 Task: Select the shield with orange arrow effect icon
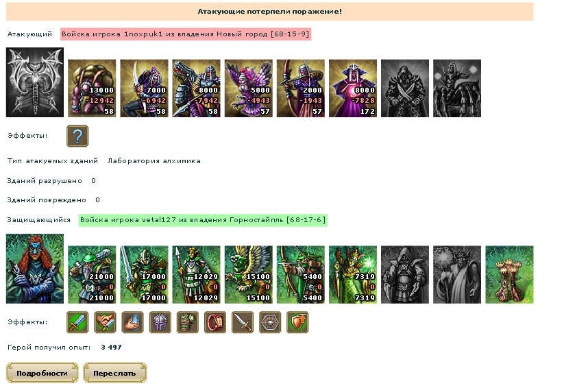(297, 322)
